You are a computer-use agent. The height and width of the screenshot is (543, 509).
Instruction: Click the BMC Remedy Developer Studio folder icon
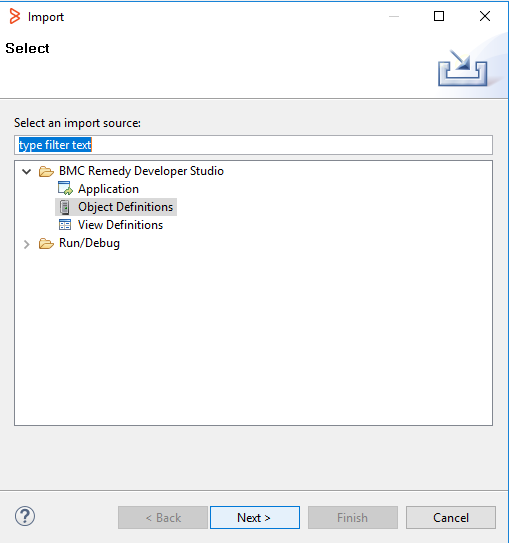click(46, 171)
